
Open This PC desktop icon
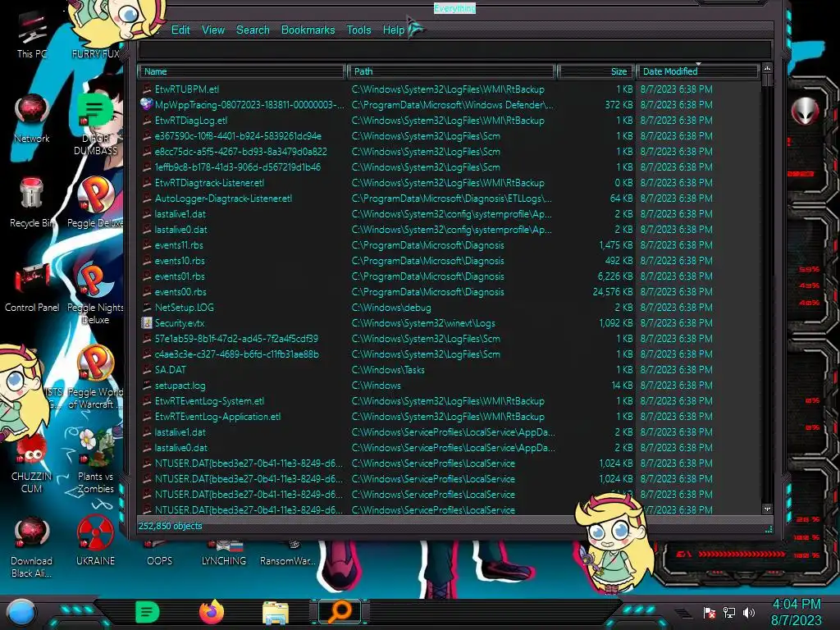pyautogui.click(x=32, y=35)
